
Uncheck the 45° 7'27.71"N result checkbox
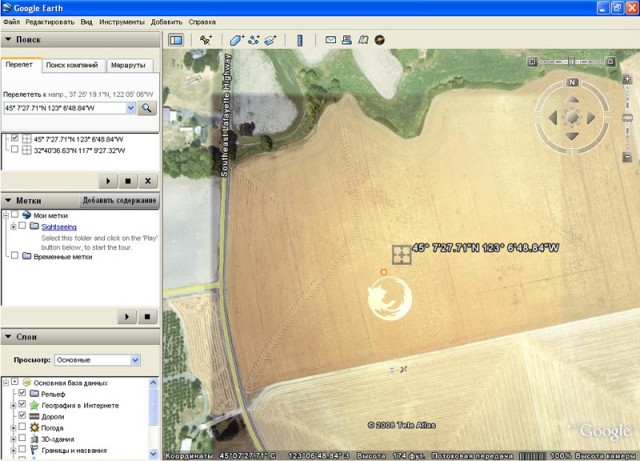pyautogui.click(x=15, y=138)
